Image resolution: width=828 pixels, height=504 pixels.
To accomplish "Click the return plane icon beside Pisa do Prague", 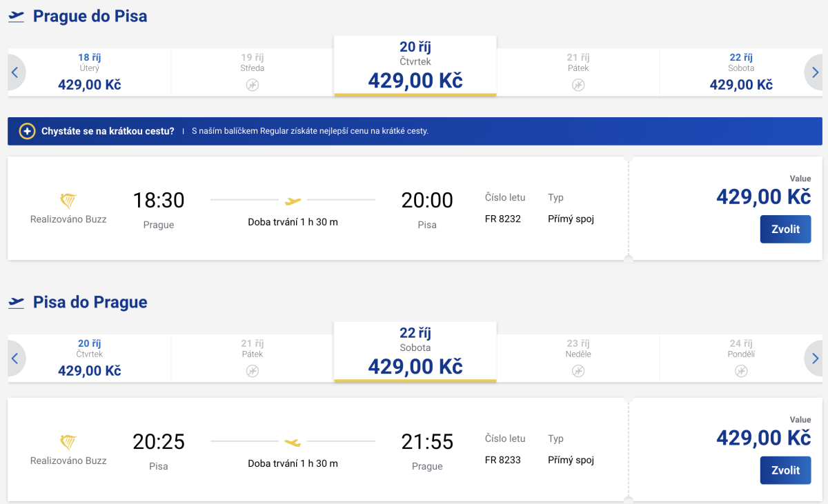I will (x=16, y=303).
